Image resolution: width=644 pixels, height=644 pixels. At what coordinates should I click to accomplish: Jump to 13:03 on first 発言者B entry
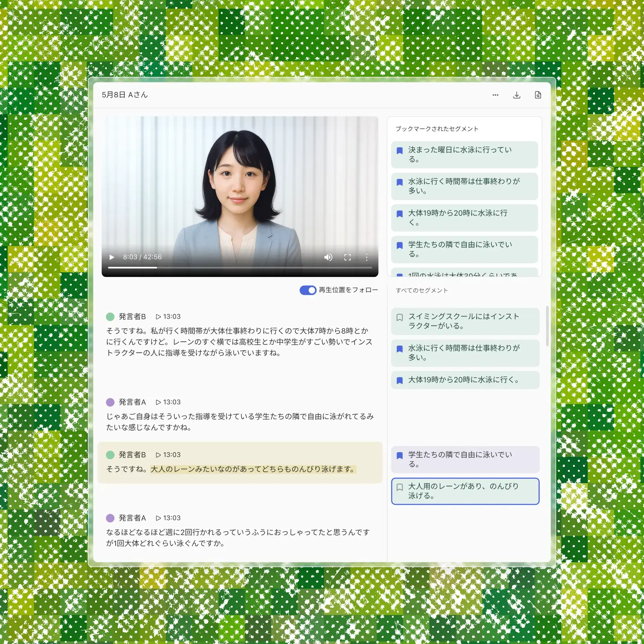(168, 317)
